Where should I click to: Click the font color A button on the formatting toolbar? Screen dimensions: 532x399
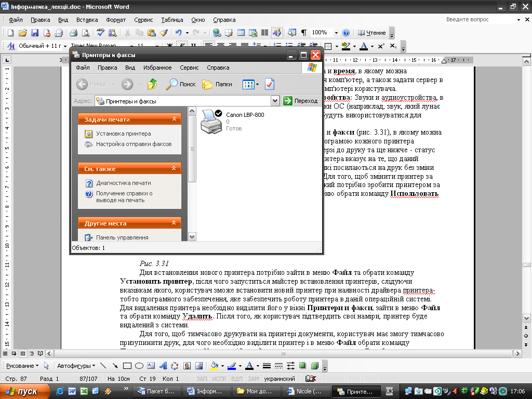[x=364, y=46]
